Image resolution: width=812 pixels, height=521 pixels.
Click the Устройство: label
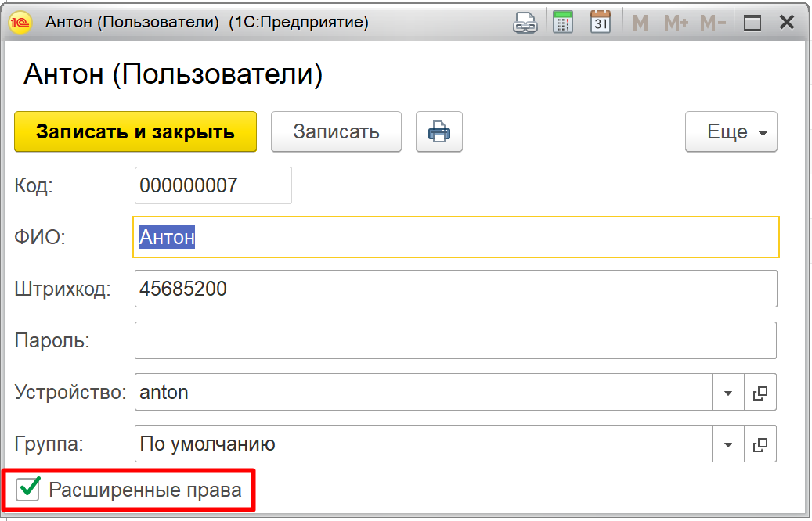coord(70,392)
